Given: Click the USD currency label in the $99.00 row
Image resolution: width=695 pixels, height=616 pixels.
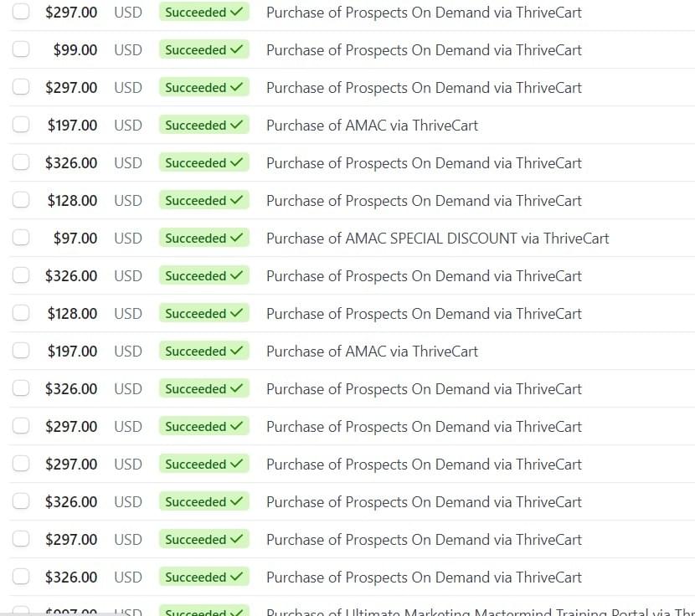Looking at the screenshot, I should pyautogui.click(x=128, y=49).
